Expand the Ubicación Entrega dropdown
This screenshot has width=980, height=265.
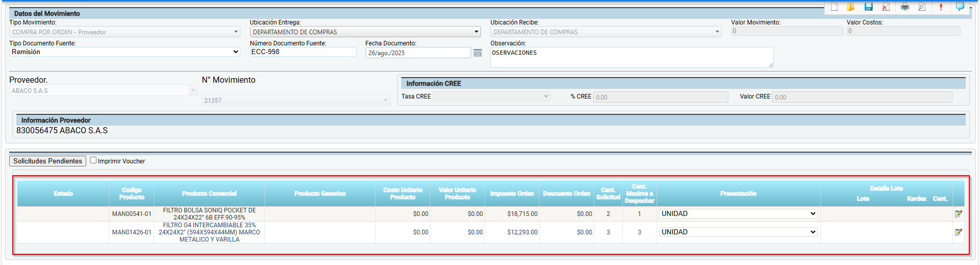tap(365, 32)
